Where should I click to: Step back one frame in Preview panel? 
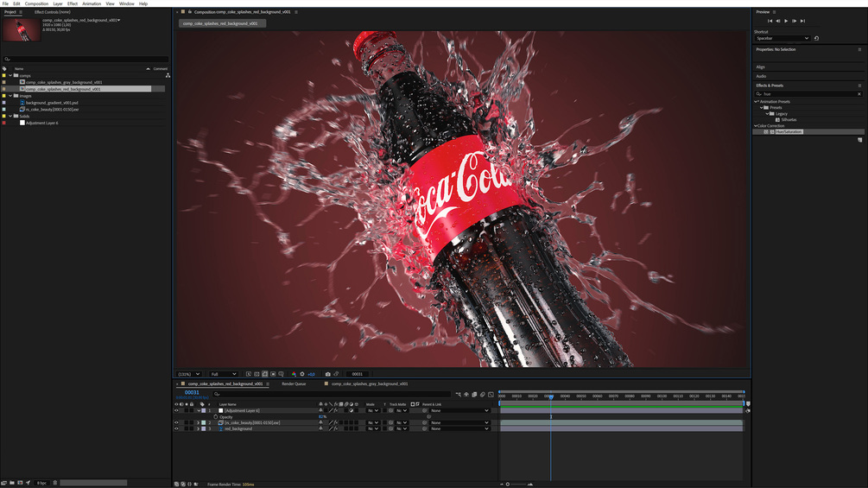pos(778,21)
